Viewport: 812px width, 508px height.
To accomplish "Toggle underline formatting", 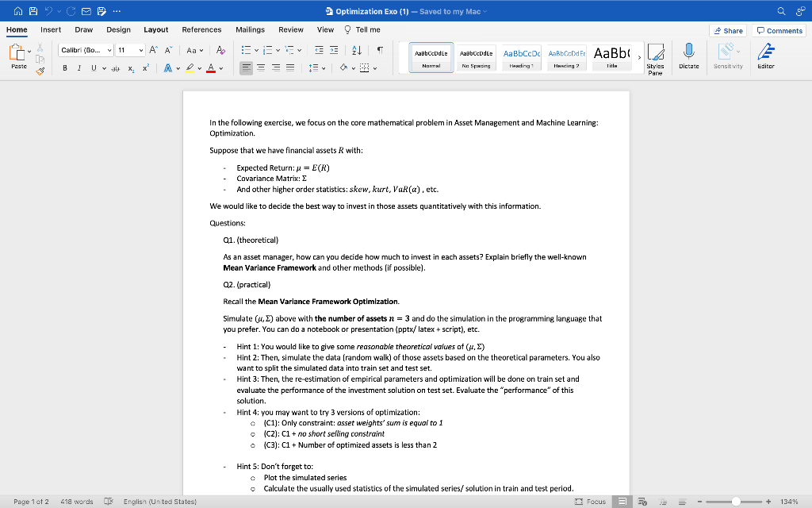I will [94, 67].
